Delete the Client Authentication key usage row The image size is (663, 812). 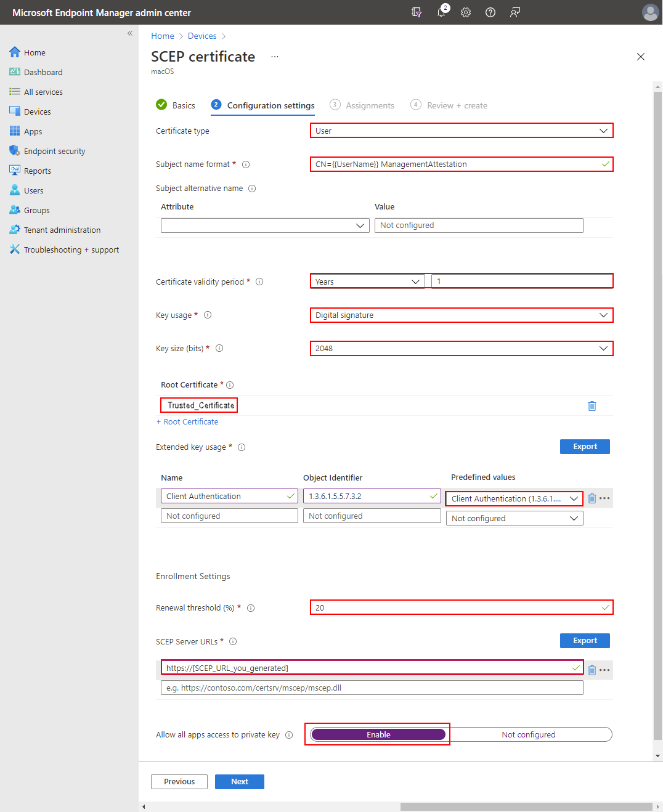592,498
